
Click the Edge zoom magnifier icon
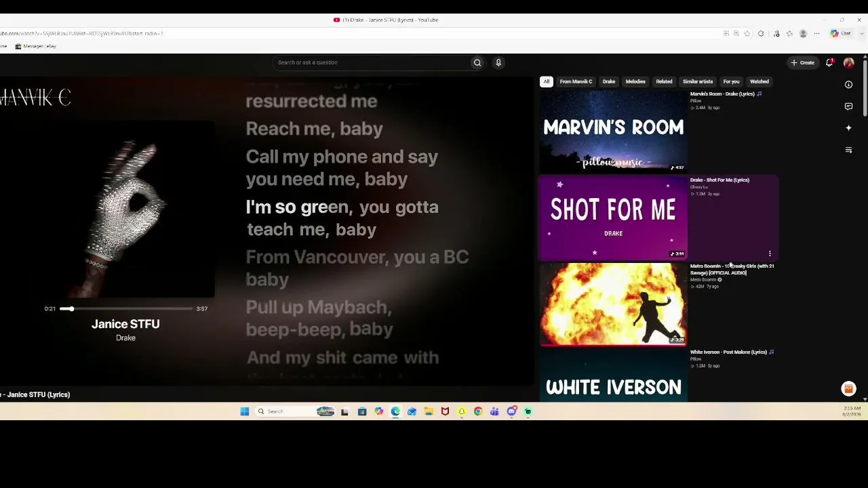point(736,33)
